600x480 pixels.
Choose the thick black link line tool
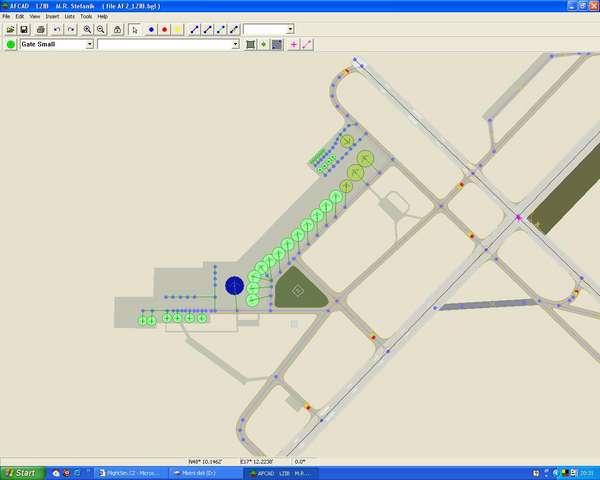click(234, 29)
